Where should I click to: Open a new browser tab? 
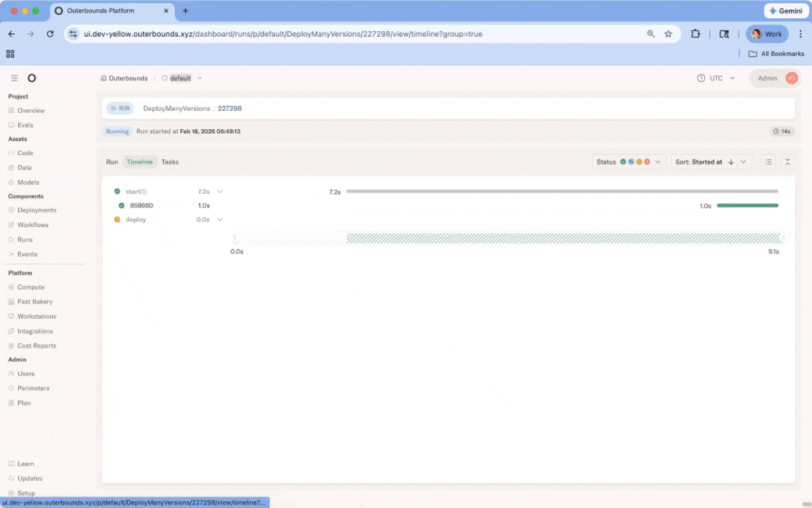click(185, 11)
